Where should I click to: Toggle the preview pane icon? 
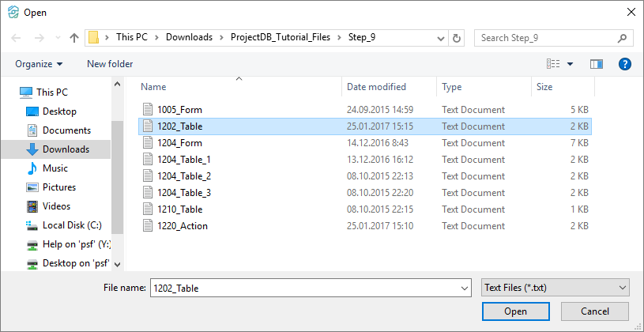point(597,64)
